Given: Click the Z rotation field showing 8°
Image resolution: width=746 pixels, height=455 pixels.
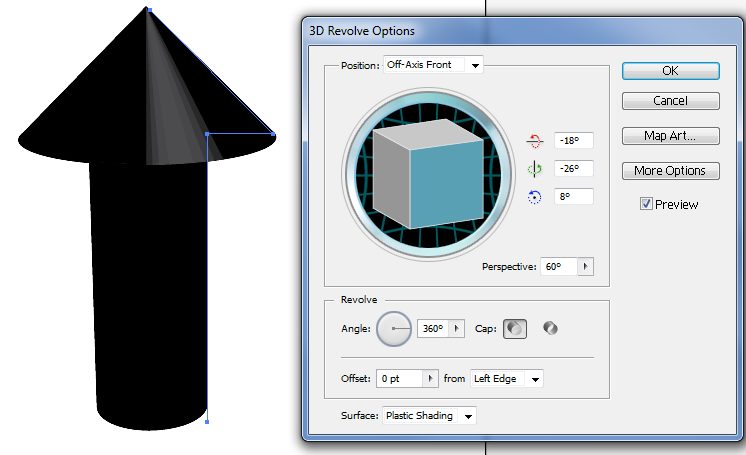Looking at the screenshot, I should tap(574, 197).
